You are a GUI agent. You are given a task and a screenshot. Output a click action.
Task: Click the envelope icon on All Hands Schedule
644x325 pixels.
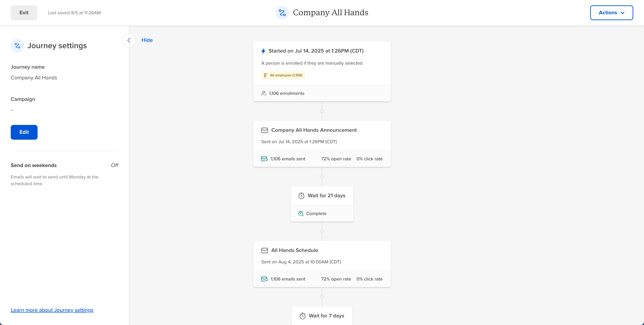[x=264, y=250]
